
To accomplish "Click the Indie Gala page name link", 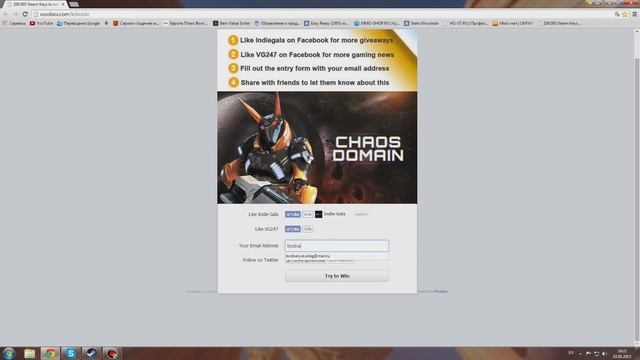I will (x=335, y=214).
